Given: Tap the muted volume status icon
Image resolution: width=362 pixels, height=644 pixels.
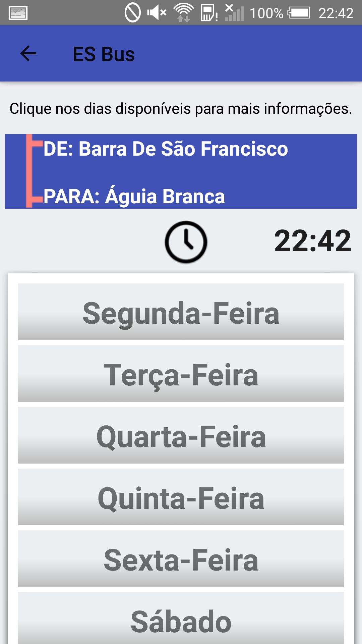Looking at the screenshot, I should 157,13.
